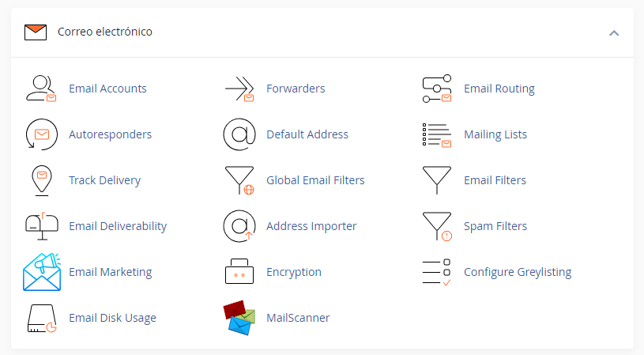Screen dimensions: 644x355
Task: Click the Address Importer icon
Action: coord(239,226)
